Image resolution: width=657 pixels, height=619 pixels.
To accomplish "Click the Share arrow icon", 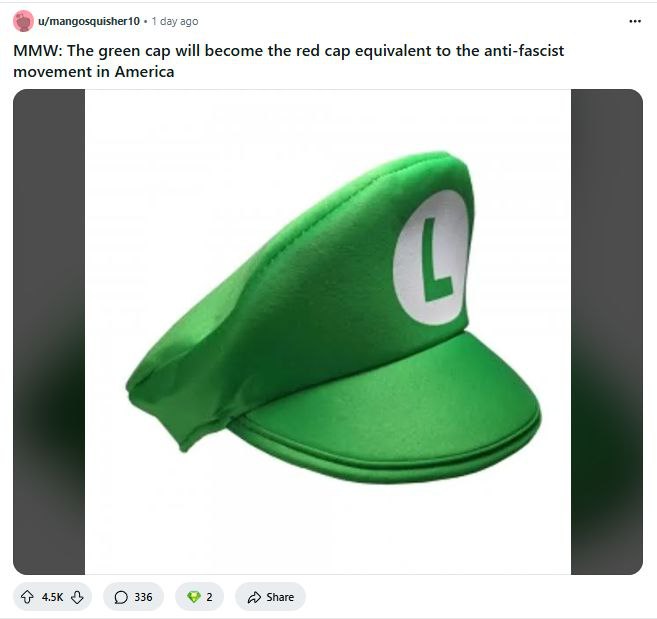I will [x=254, y=597].
